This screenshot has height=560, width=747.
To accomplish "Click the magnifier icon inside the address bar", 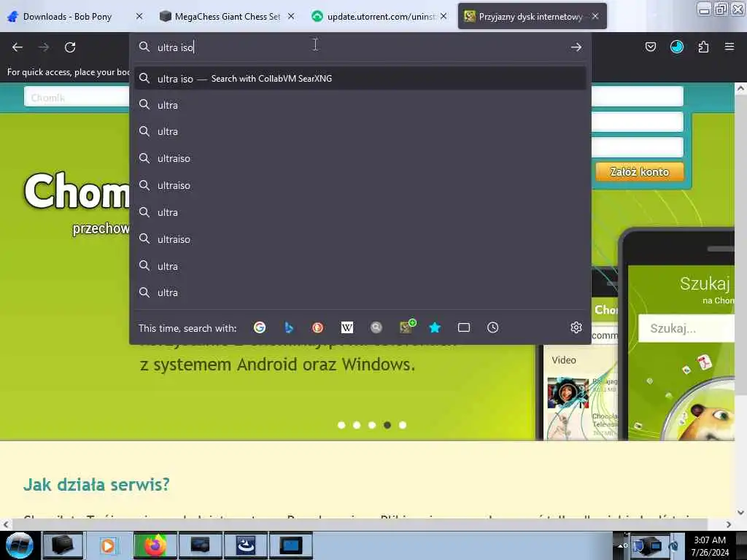I will click(144, 47).
